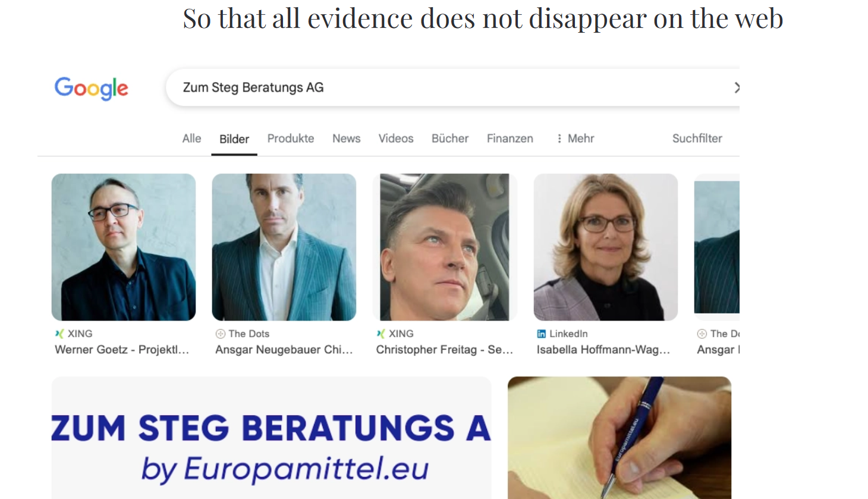Go to the News tab
The image size is (868, 499).
(x=346, y=139)
